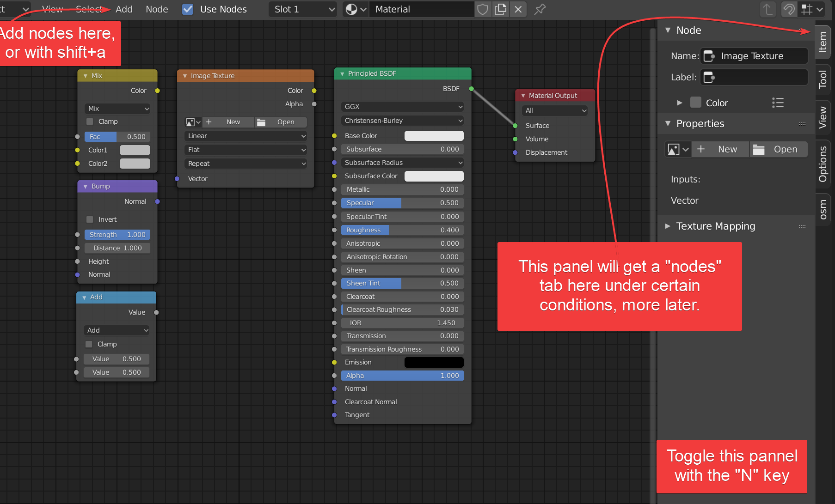Click the Color presets list icon
Image resolution: width=835 pixels, height=504 pixels.
click(x=778, y=103)
